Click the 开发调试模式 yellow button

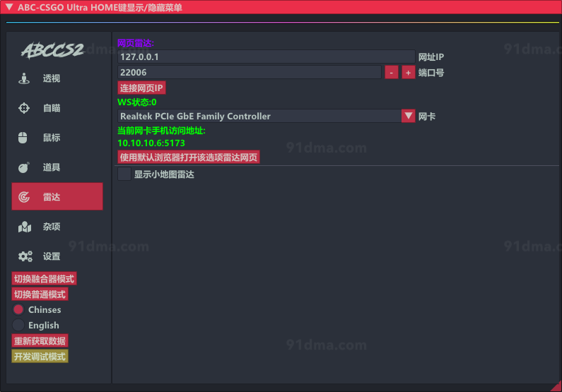pyautogui.click(x=40, y=356)
